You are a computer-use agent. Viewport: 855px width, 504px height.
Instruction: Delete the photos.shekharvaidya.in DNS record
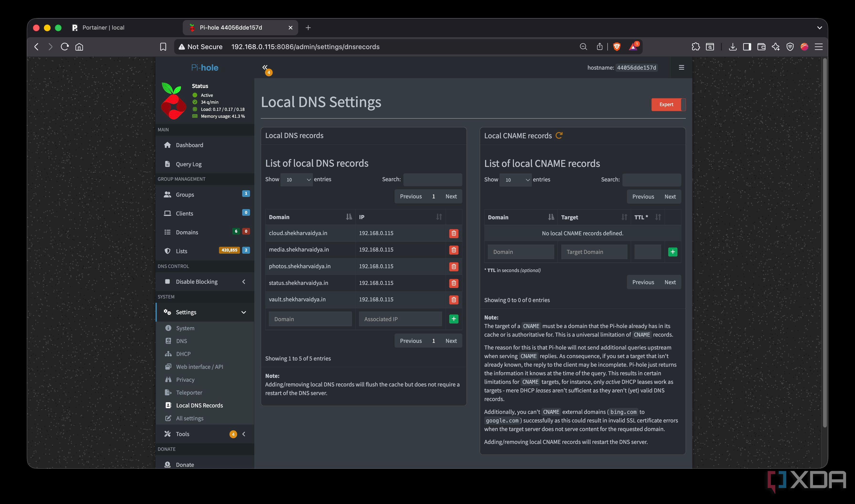pos(453,267)
